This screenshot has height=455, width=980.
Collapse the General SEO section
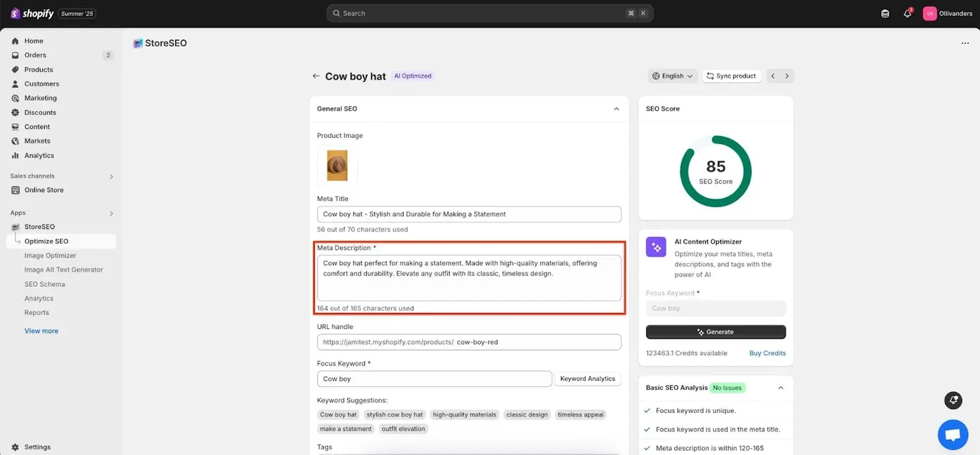point(616,109)
